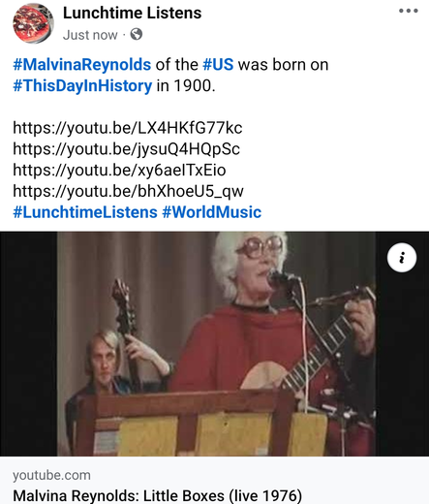Viewport: 429px width, 504px height.
Task: Open the #WorldMusic hashtag
Action: coord(212,212)
